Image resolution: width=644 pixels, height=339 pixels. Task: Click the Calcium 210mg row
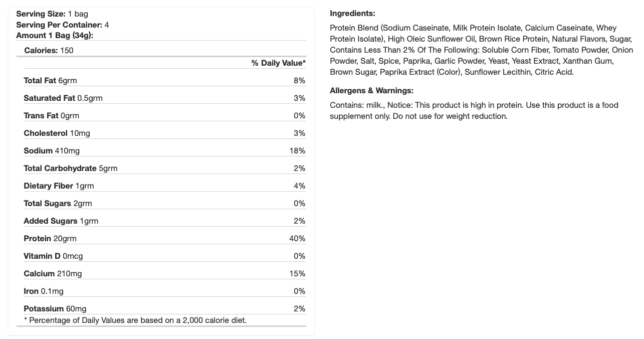[53, 273]
